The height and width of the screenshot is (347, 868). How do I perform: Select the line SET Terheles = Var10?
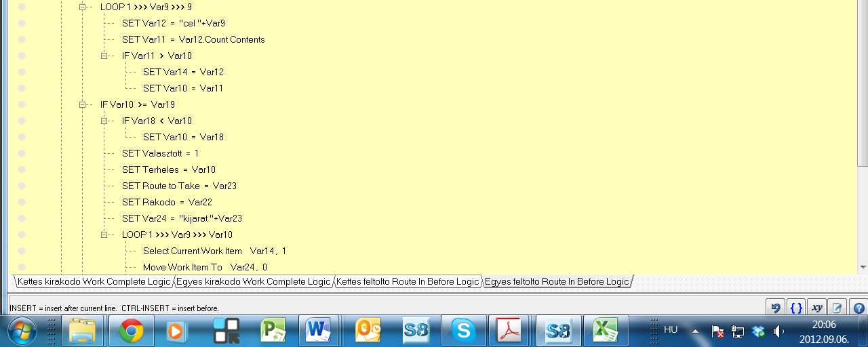(169, 169)
